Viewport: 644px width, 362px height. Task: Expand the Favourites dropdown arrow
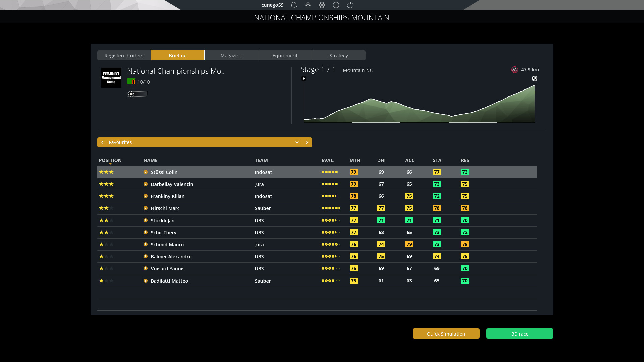coord(297,142)
